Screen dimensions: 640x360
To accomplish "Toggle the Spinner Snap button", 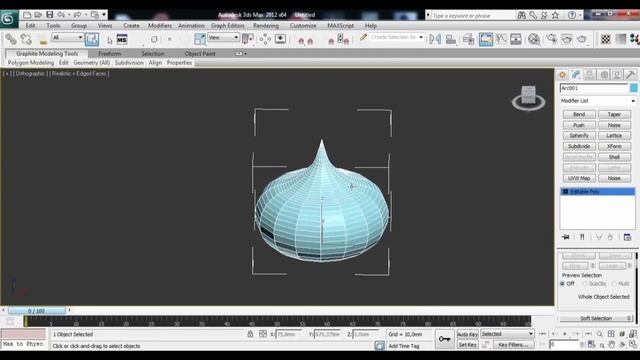I will click(343, 39).
